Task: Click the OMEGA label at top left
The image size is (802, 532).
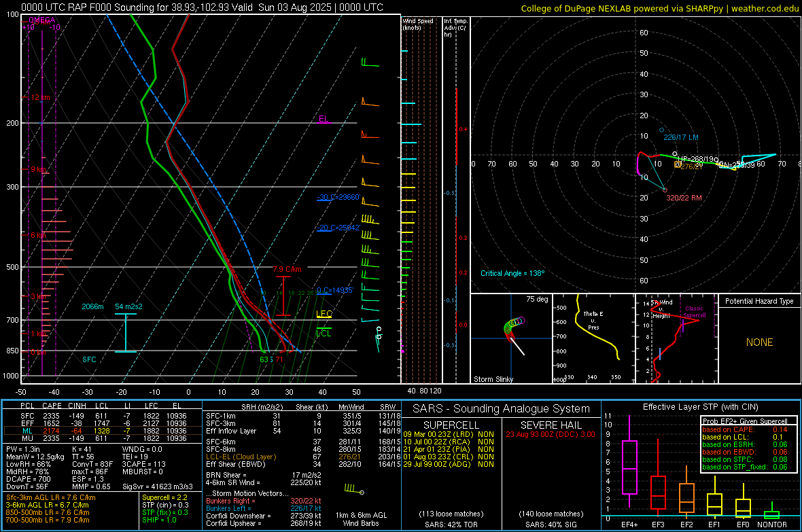Action: (x=41, y=20)
